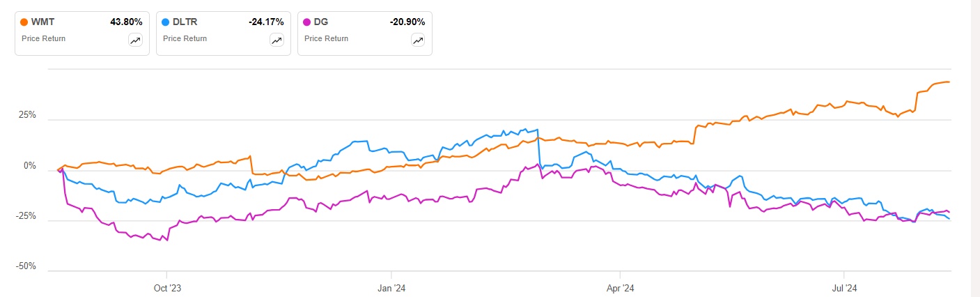The width and height of the screenshot is (980, 297).
Task: Click the orange WMT color dot
Action: [24, 22]
